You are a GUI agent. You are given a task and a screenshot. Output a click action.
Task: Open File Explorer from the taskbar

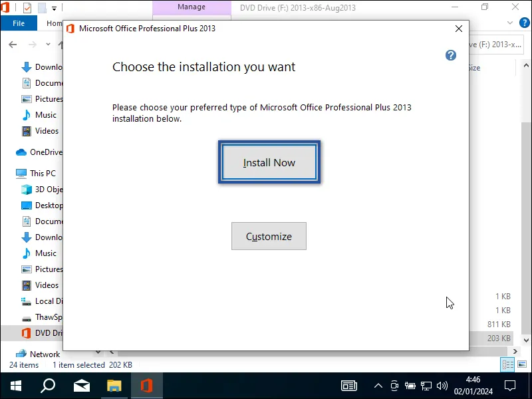tap(114, 385)
